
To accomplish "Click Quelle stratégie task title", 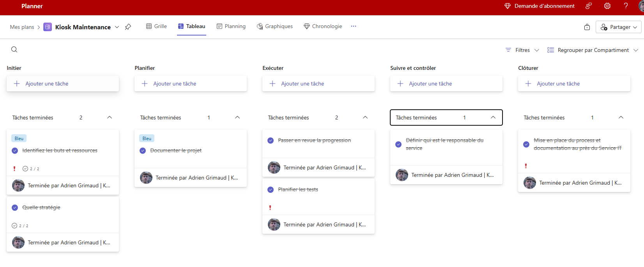I will (41, 207).
